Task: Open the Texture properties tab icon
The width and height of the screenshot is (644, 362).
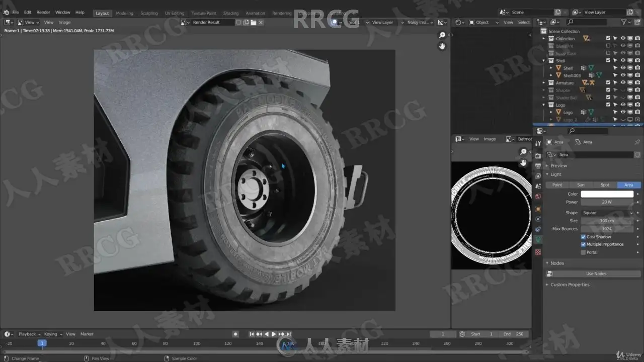Action: point(538,252)
